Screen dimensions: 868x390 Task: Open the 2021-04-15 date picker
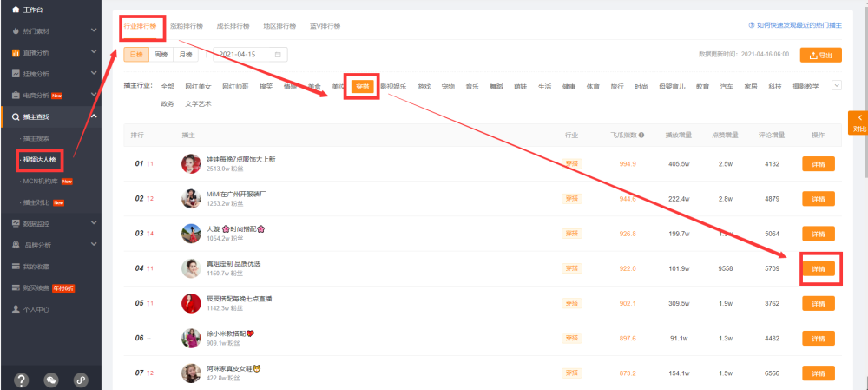tap(250, 55)
